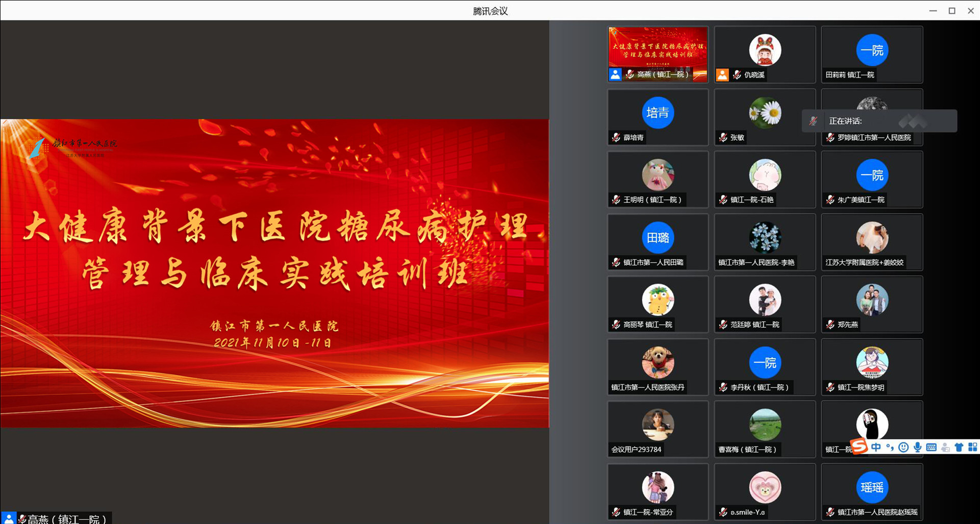Click orange co-host badge on 仇晓溪 tile

point(722,75)
